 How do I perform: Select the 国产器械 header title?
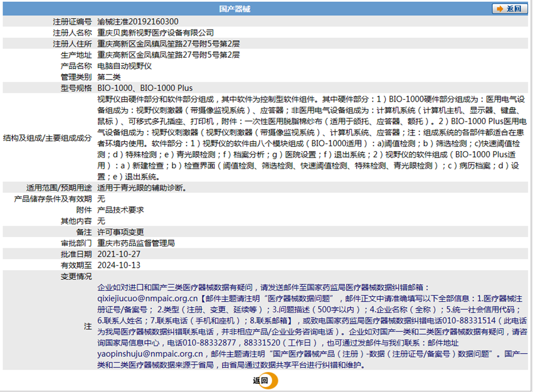235,9
